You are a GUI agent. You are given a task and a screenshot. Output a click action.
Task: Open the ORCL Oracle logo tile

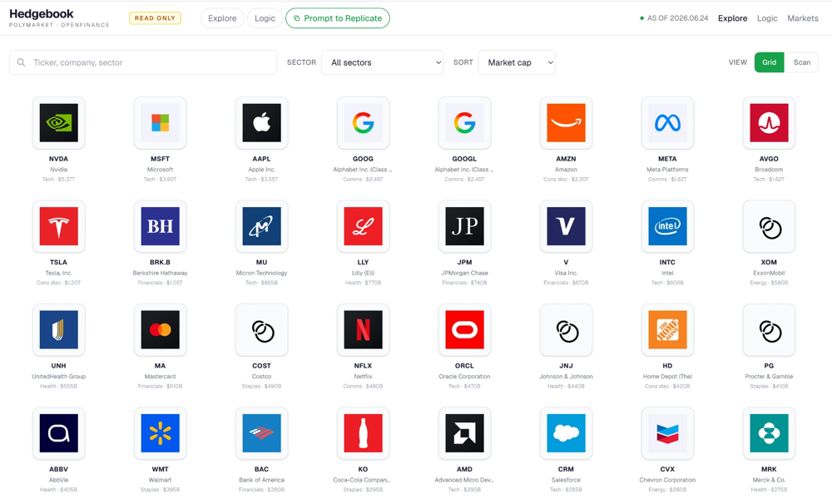pos(464,329)
